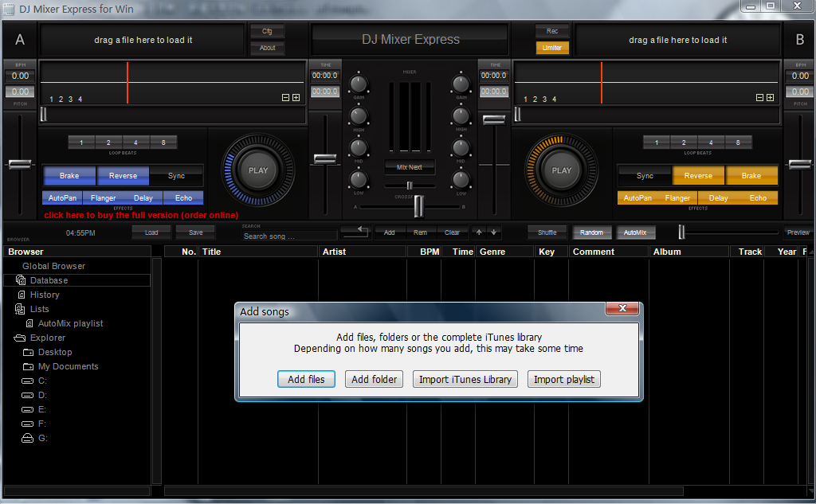This screenshot has height=504, width=816.
Task: Click Add files in the Add songs dialog
Action: pos(306,379)
